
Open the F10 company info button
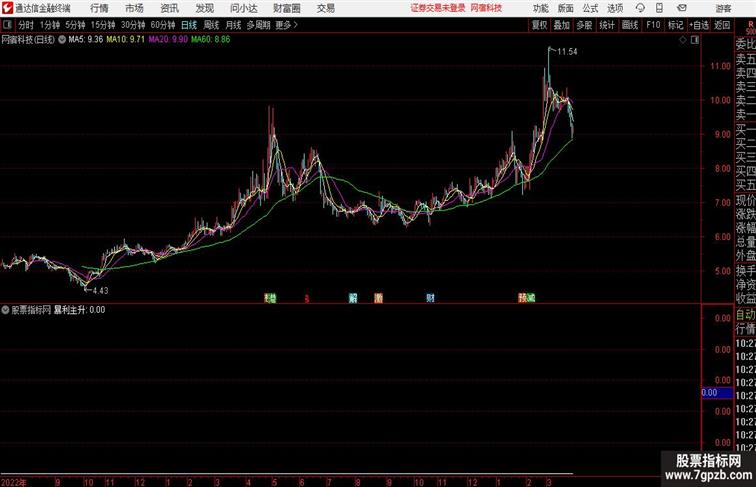653,25
